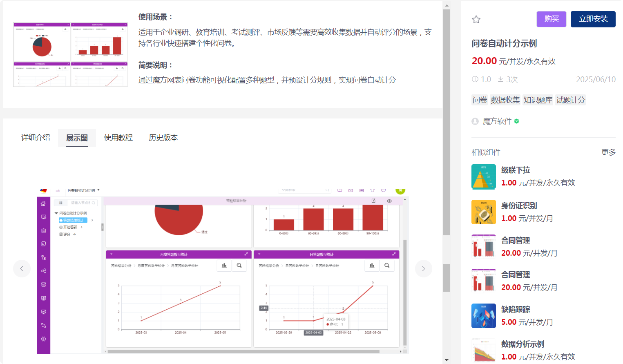This screenshot has width=623, height=364.
Task: Click the page scrollbar down arrow
Action: (447, 360)
